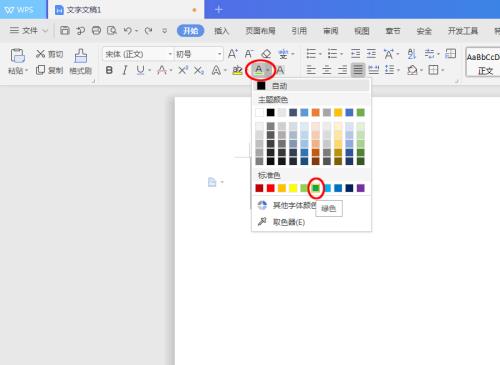Expand the underline style dropdown arrow
This screenshot has height=365, width=500.
click(150, 70)
